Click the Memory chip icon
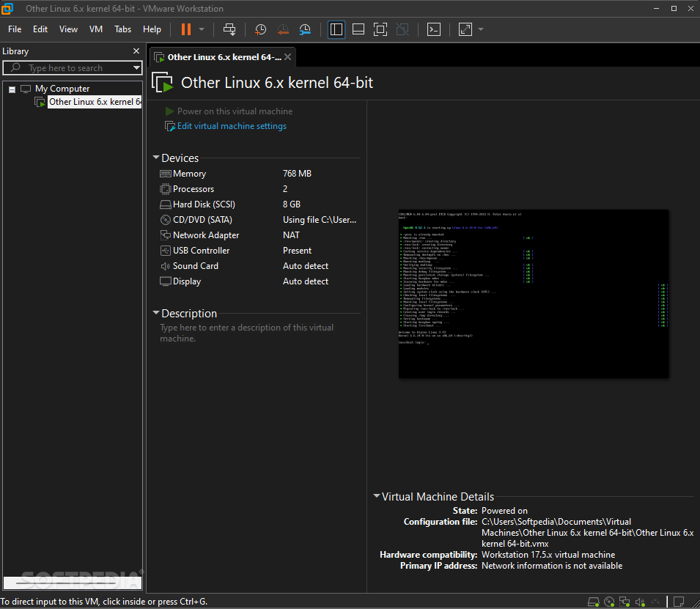The height and width of the screenshot is (609, 700). [166, 174]
